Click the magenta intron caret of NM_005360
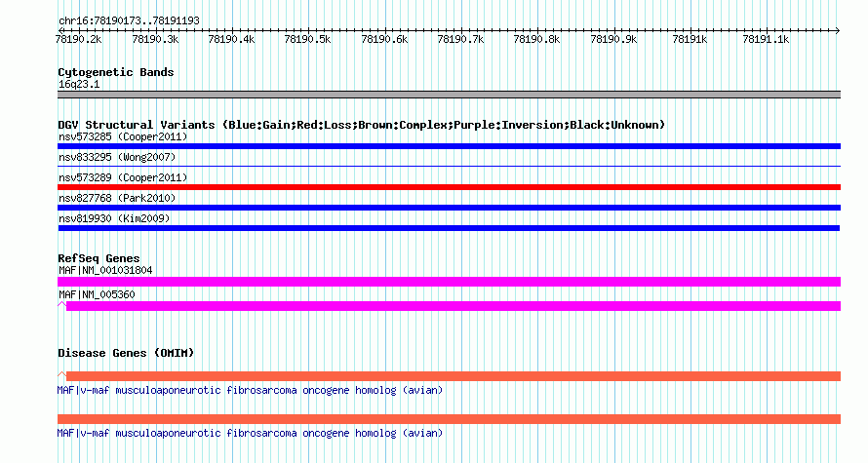 pos(62,304)
